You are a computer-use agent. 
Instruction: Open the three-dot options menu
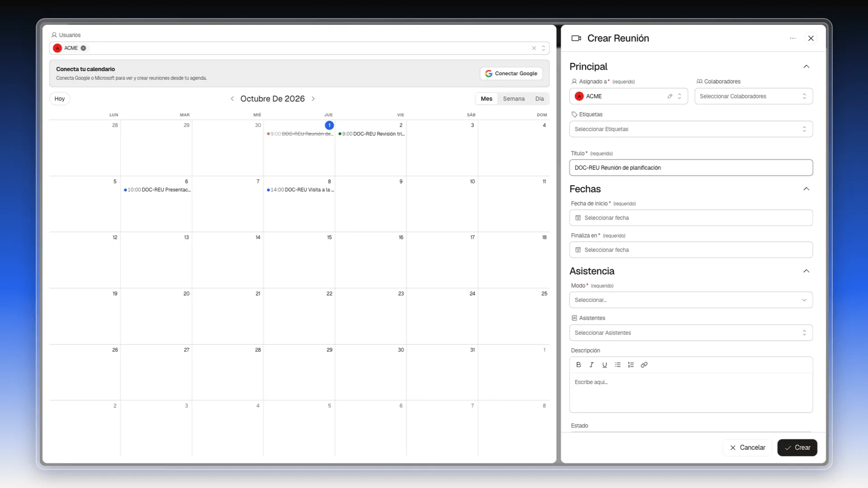pos(793,38)
